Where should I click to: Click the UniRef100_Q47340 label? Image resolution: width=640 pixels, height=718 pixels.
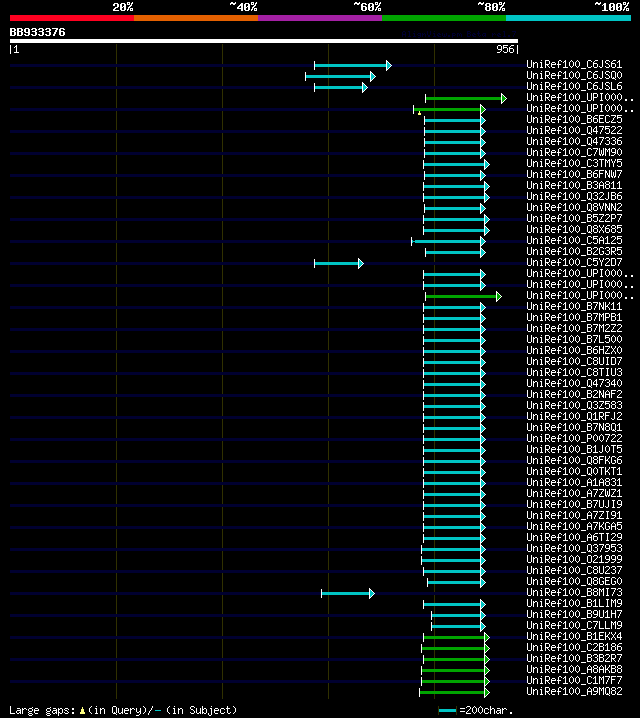574,383
